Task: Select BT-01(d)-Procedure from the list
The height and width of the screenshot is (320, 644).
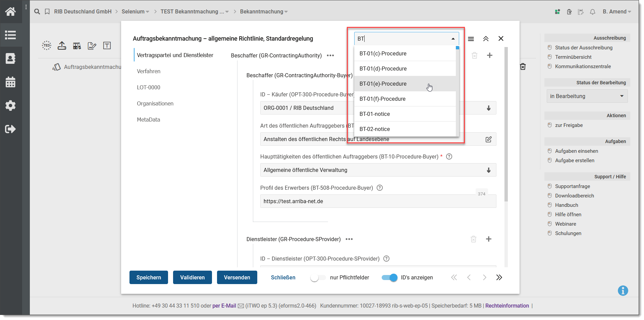Action: 405,68
